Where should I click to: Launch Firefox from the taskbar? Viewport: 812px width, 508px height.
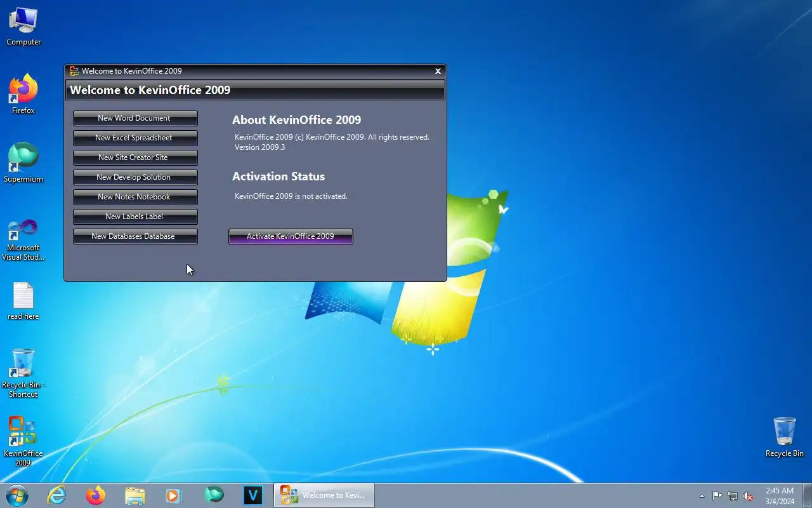pos(96,495)
